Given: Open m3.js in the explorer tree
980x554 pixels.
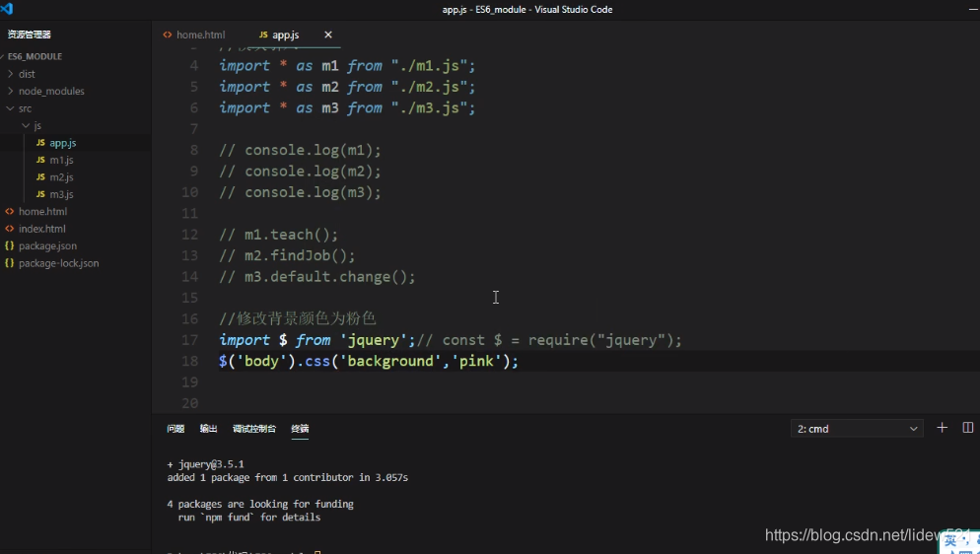Looking at the screenshot, I should [61, 194].
